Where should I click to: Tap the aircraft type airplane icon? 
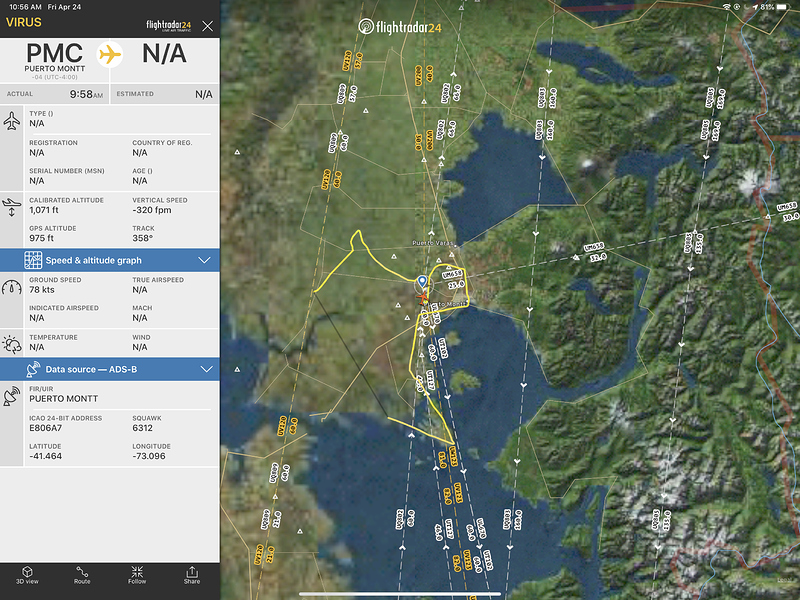12,121
